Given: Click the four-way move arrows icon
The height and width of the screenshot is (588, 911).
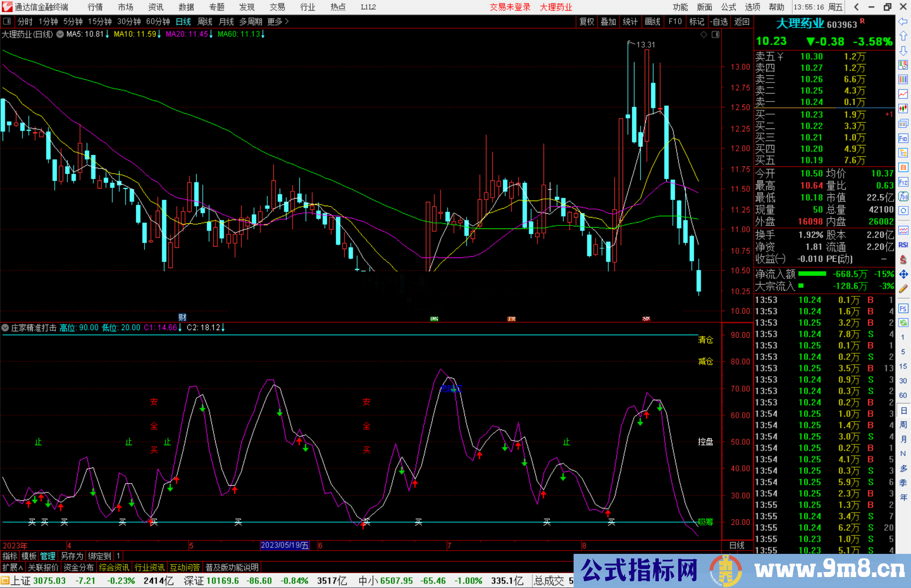Looking at the screenshot, I should click(x=903, y=274).
